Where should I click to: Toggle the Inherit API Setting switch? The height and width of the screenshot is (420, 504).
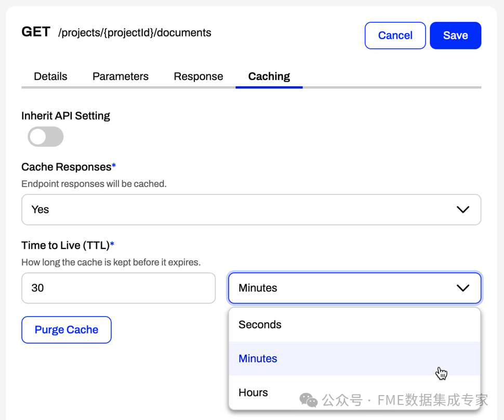coord(45,137)
